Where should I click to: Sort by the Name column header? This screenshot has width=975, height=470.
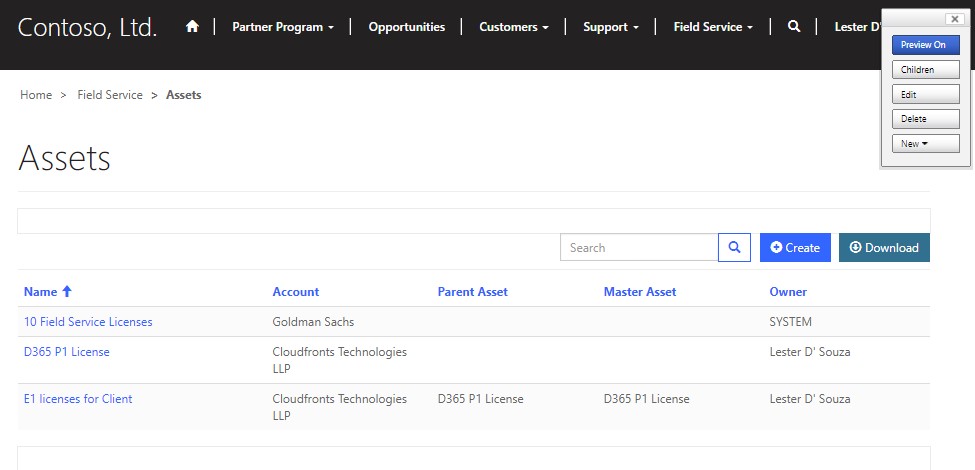pos(48,292)
